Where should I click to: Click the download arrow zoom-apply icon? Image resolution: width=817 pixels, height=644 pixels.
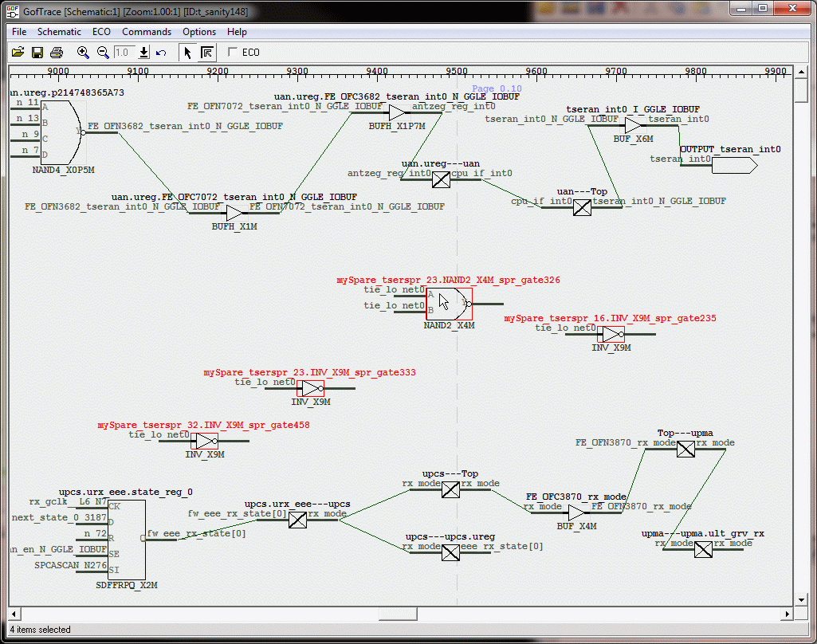144,53
